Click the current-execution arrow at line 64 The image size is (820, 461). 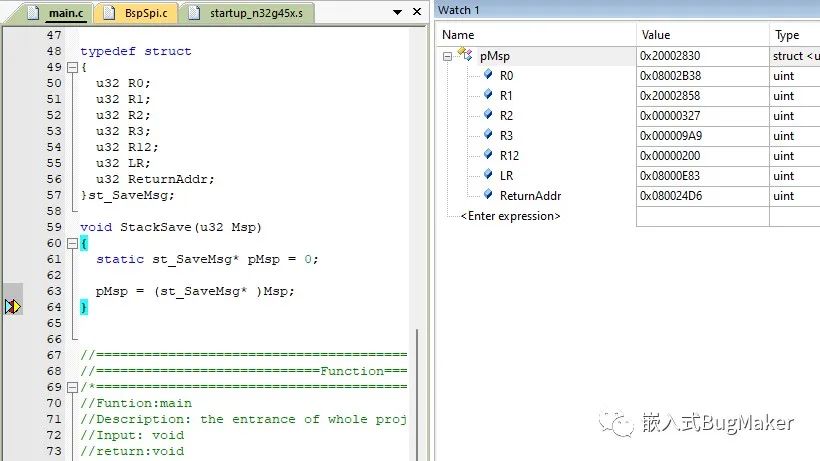pyautogui.click(x=13, y=307)
